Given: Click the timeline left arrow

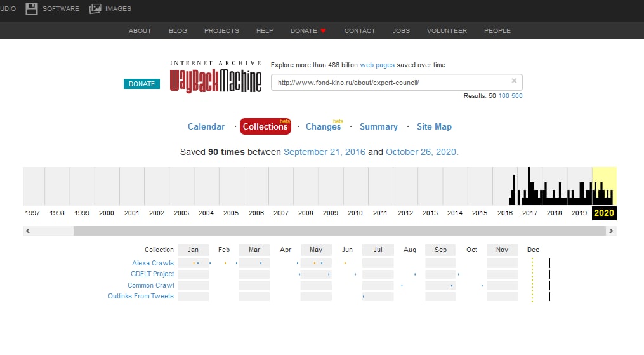Looking at the screenshot, I should point(28,231).
